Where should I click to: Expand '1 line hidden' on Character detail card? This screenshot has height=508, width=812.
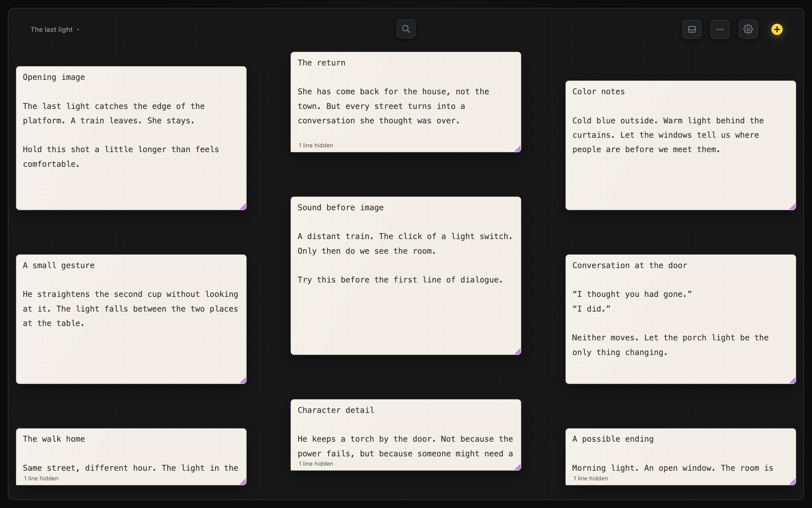pyautogui.click(x=316, y=464)
